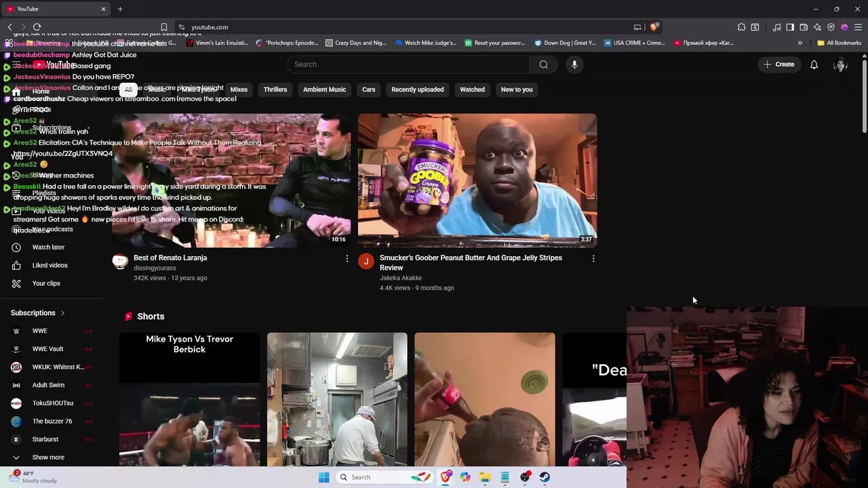Open the Coca-Cola bottle short thumbnail
The image size is (868, 488).
point(485,399)
